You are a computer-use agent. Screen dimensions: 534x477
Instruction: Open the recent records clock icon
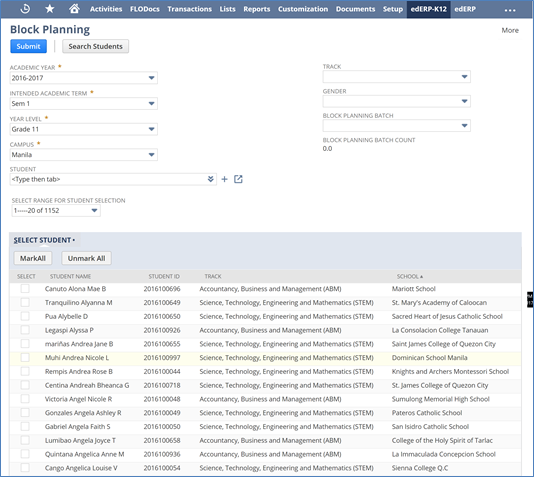[x=25, y=9]
